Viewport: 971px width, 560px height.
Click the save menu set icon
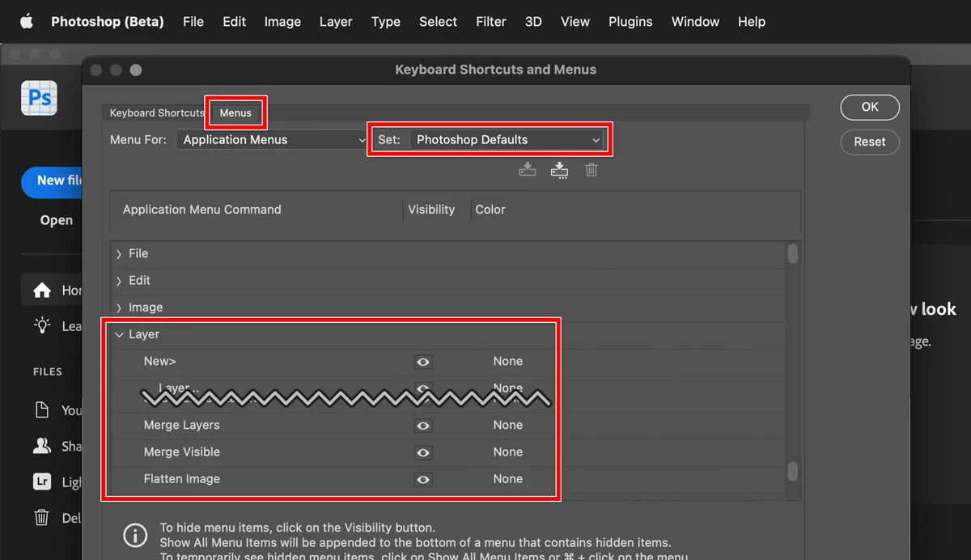(x=528, y=170)
